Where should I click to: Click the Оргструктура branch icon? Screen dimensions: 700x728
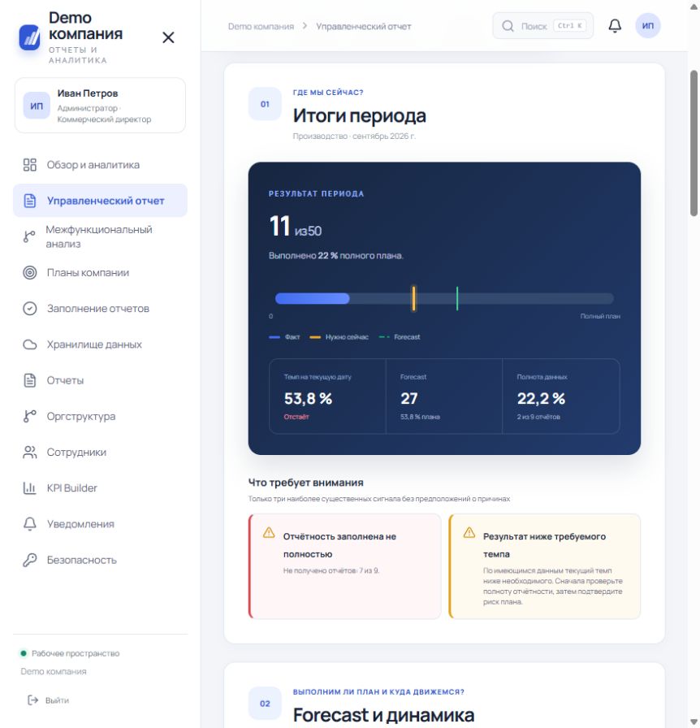tap(30, 416)
